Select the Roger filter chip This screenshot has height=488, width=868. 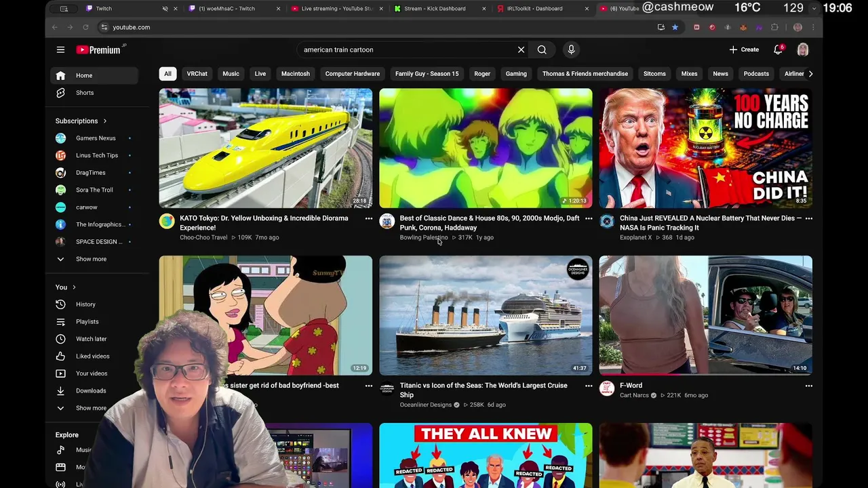click(x=482, y=74)
